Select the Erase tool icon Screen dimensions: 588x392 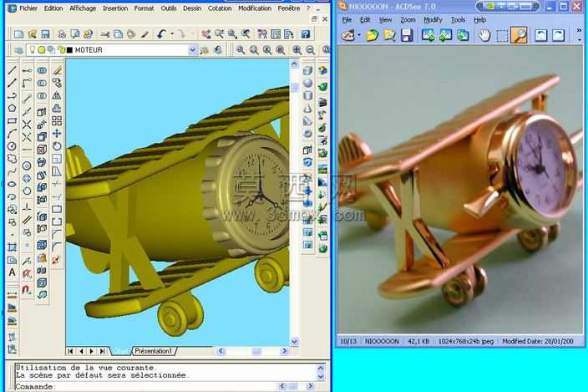pyautogui.click(x=57, y=70)
